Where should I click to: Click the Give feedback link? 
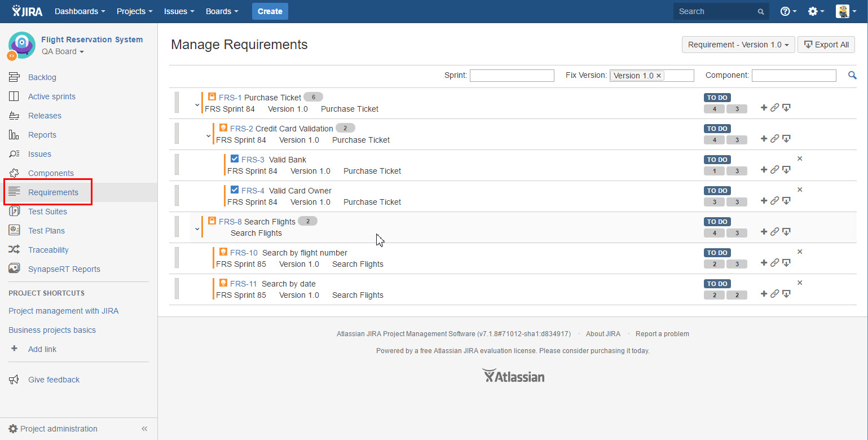point(54,380)
